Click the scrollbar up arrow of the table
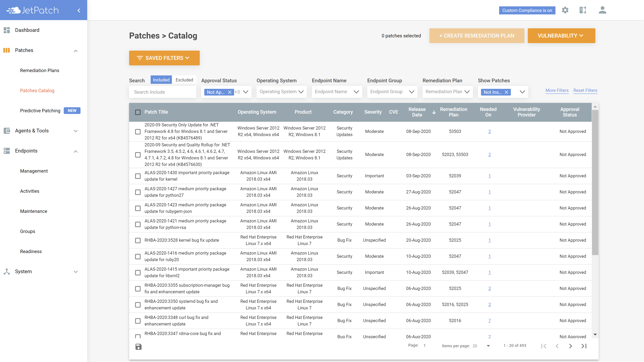The height and width of the screenshot is (362, 644). [x=595, y=107]
